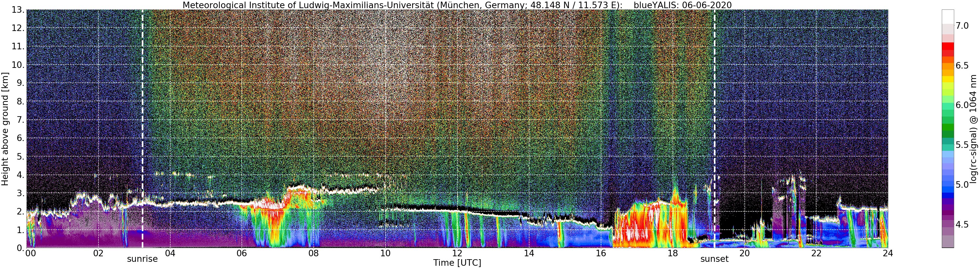
Task: Click the '20' time axis tick label
Action: point(745,253)
